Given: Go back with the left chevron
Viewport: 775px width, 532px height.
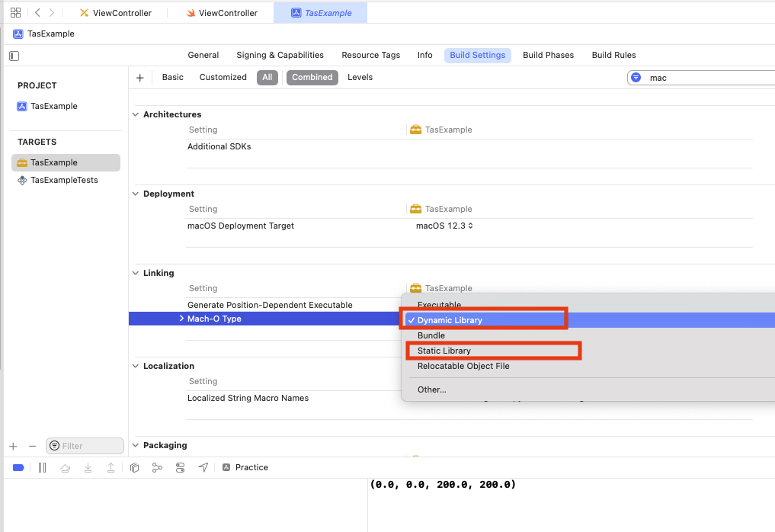Looking at the screenshot, I should (37, 13).
